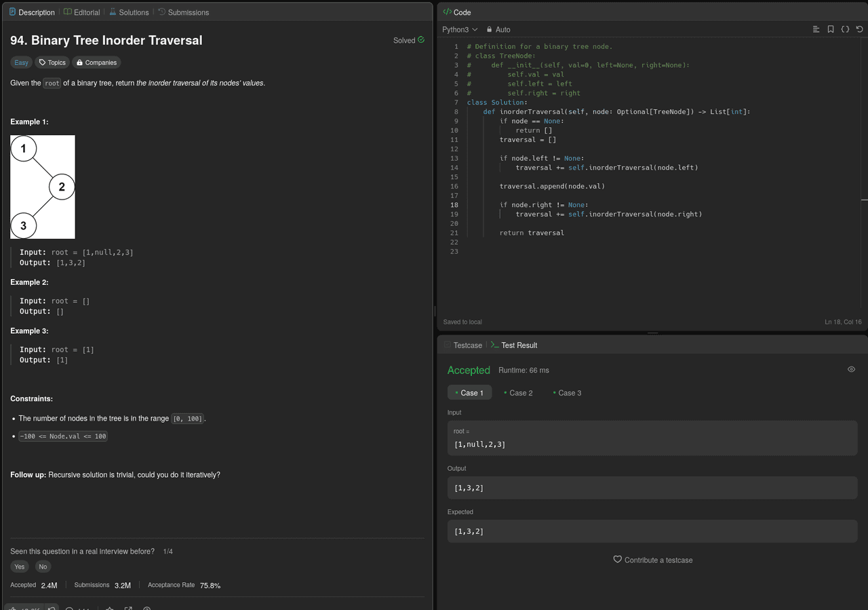Toggle the eye icon in Test Result

tap(851, 369)
